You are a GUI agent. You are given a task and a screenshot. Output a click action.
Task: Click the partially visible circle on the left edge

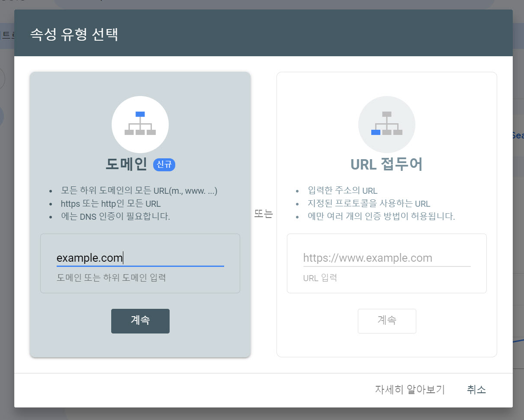pos(2,79)
